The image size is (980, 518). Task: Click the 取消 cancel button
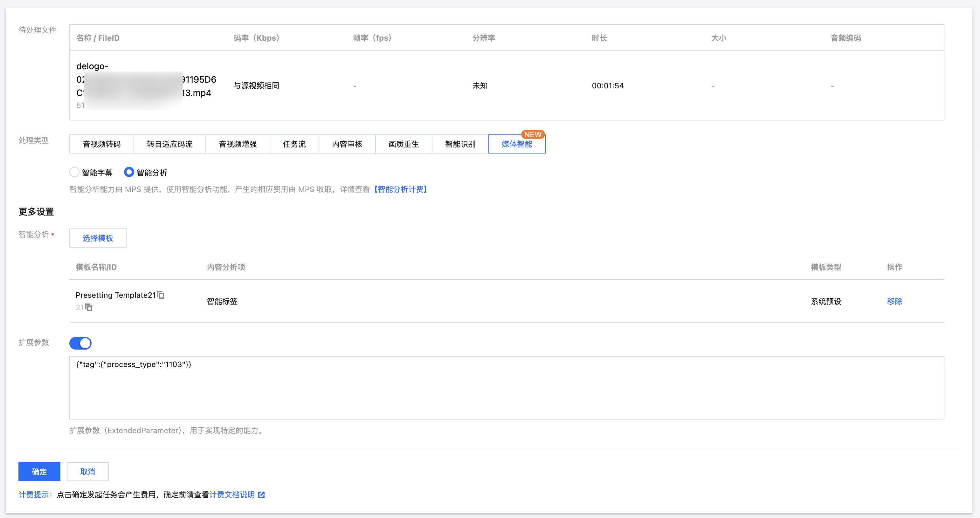[87, 472]
